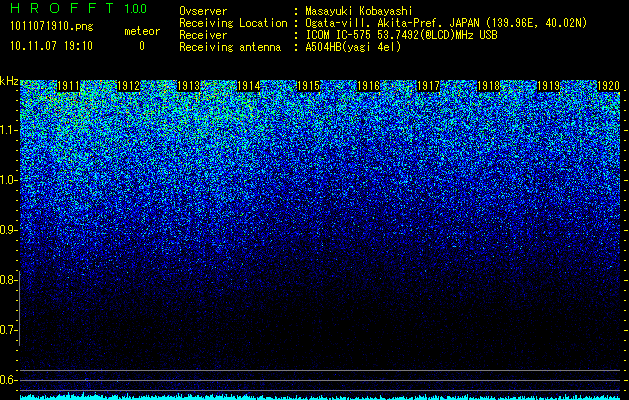The image size is (629, 400).
Task: Click the cyan signal level graph at bottom
Action: click(321, 396)
